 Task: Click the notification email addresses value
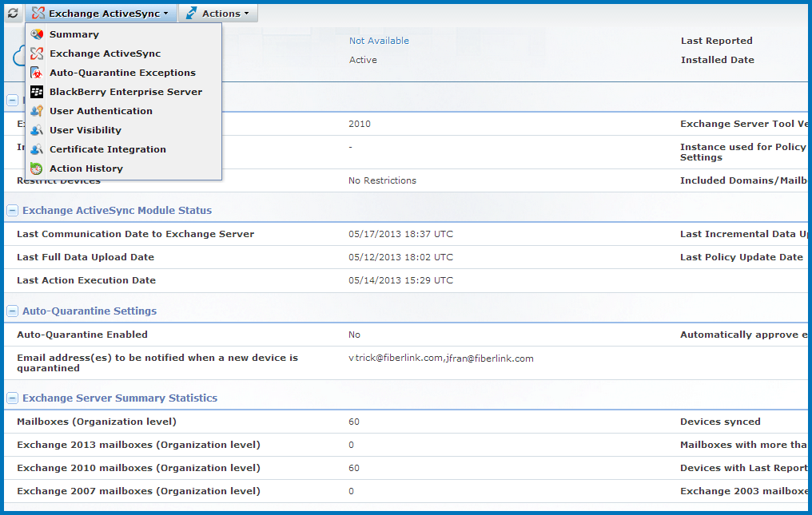coord(440,359)
